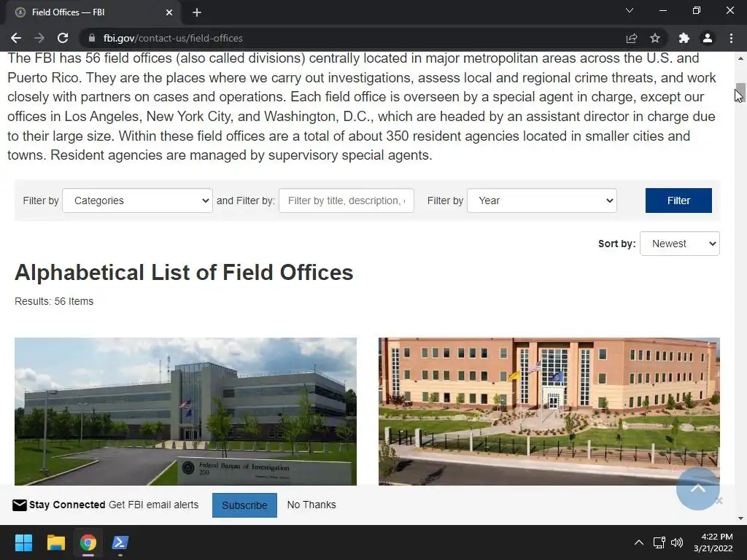Screen dimensions: 747x560
Task: Open the brick field office building photo
Action: (549, 411)
